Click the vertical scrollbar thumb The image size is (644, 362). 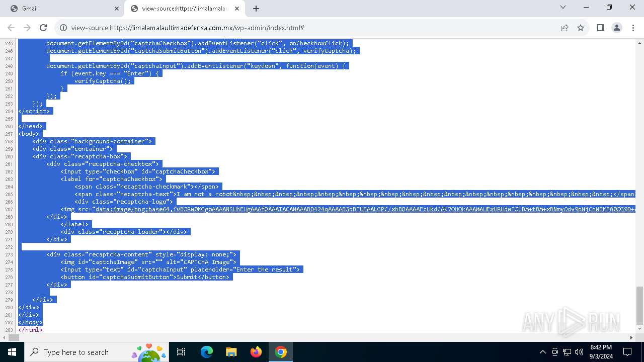pyautogui.click(x=639, y=306)
